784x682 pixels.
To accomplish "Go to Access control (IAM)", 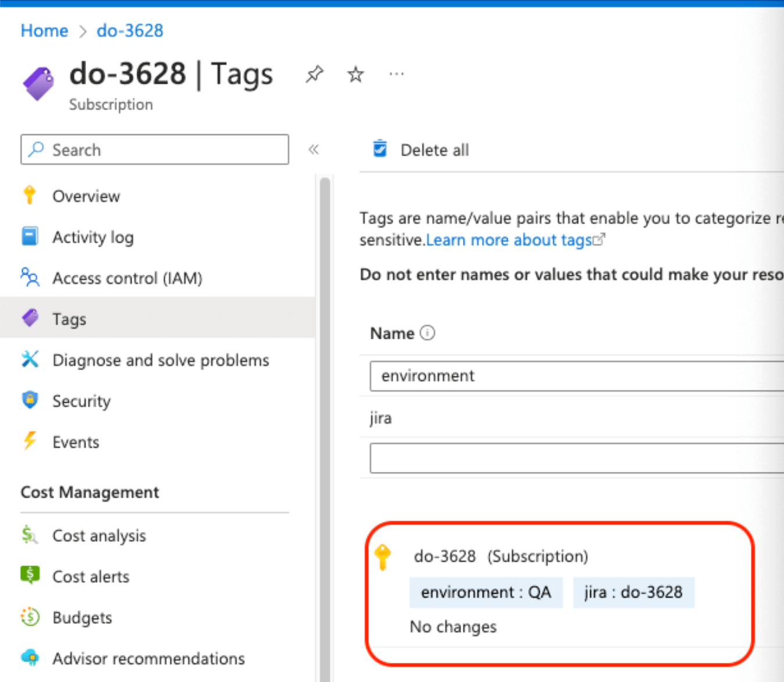I will [127, 278].
